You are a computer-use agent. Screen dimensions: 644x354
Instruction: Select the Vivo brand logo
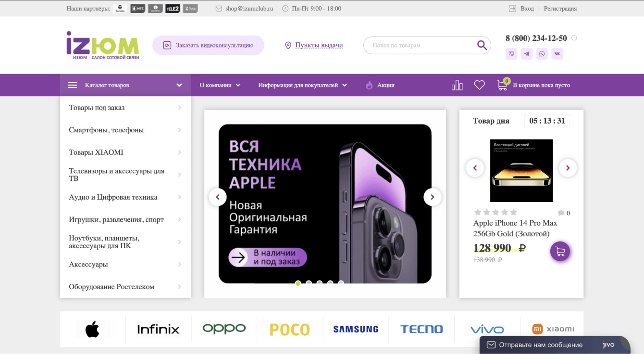click(x=487, y=329)
